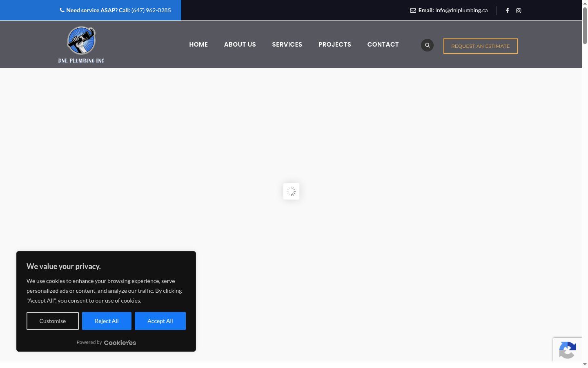This screenshot has width=588, height=368.
Task: Click the loading spinner in the page
Action: [x=291, y=191]
